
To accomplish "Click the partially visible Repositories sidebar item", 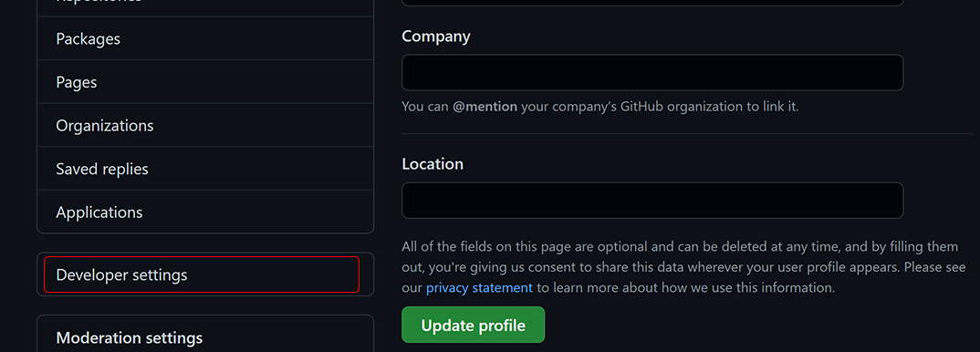I will (x=205, y=6).
